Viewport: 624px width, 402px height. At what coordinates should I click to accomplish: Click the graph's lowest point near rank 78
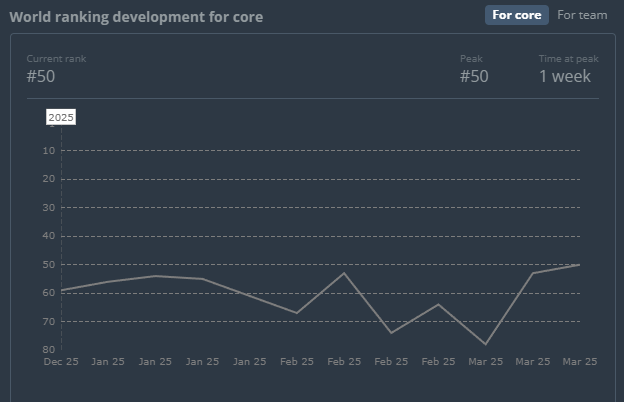tap(486, 344)
